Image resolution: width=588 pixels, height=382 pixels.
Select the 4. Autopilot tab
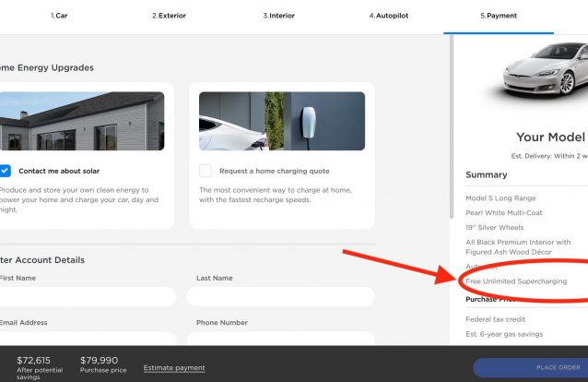389,16
